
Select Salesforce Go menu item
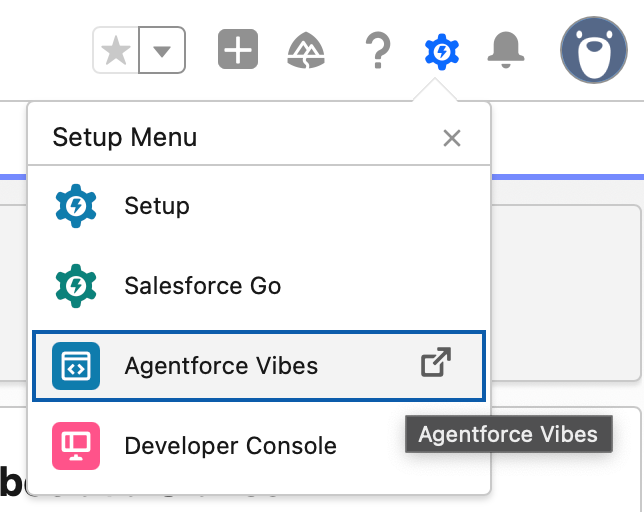pyautogui.click(x=259, y=286)
